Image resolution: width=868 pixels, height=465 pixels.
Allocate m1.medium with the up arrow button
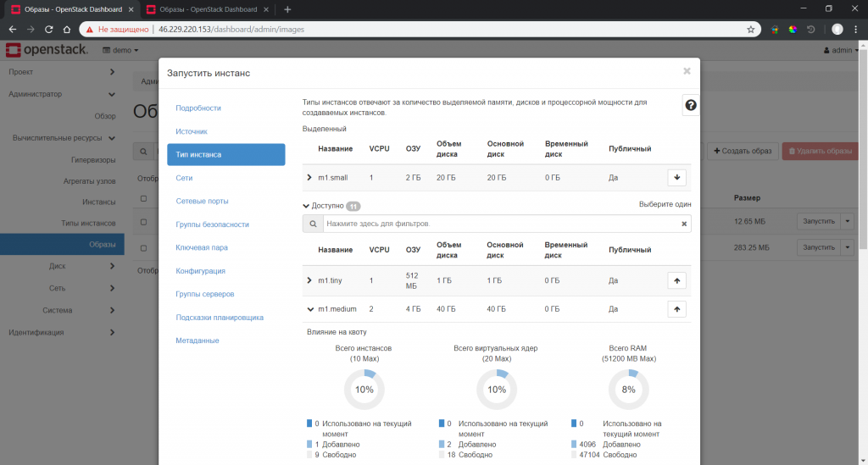pyautogui.click(x=676, y=309)
